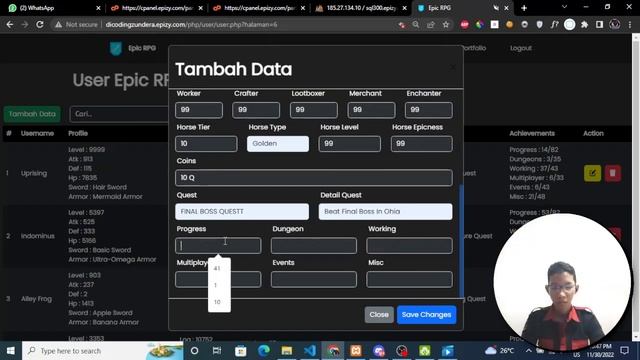
Task: Click the Merchant input field
Action: [x=371, y=110]
